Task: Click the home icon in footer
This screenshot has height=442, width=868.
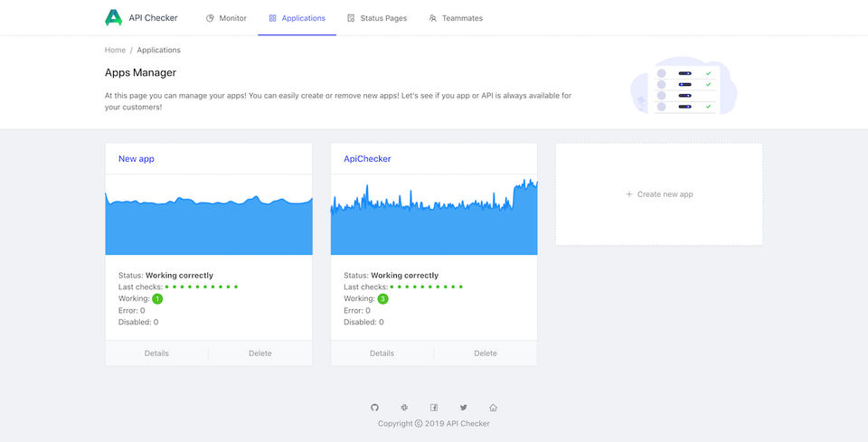Action: (493, 408)
